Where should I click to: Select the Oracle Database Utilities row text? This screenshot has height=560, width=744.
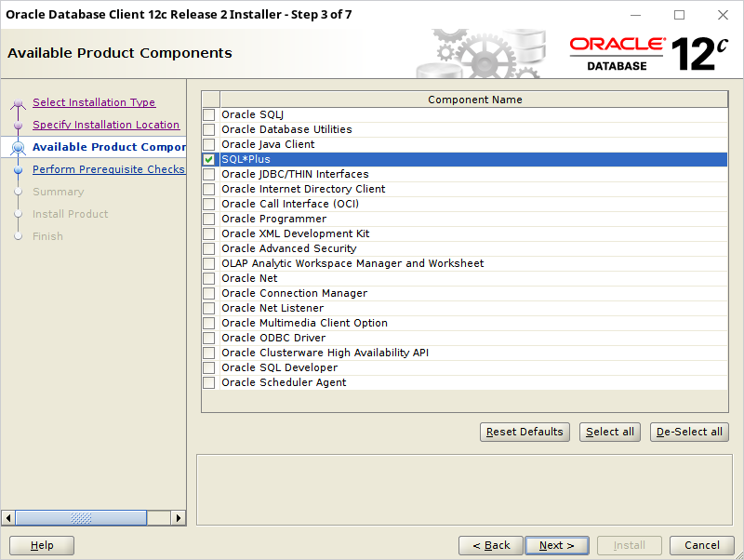pos(286,129)
